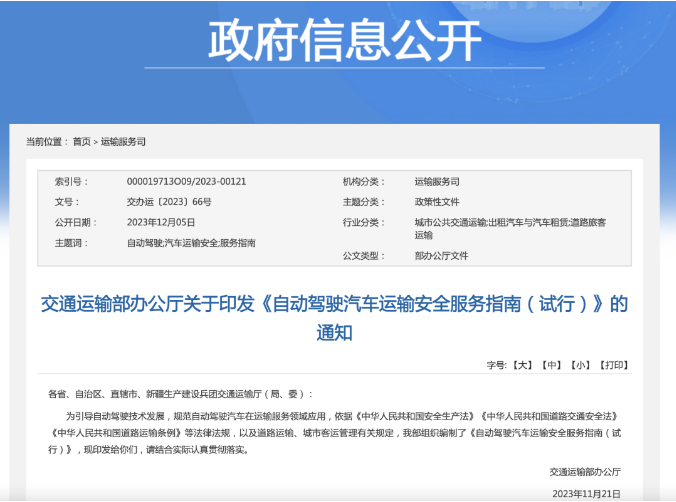
Task: Choose the 小 font size option
Action: 581,366
